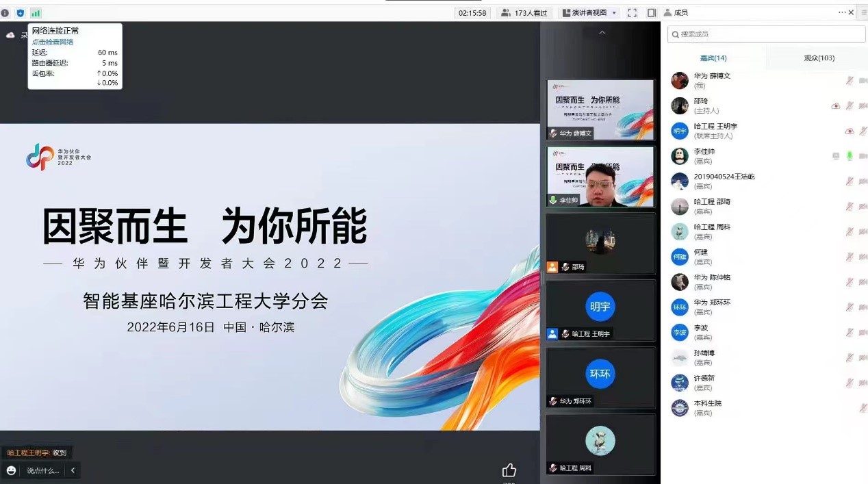This screenshot has width=868, height=484.
Task: Collapse the chat bar with the left chevron
Action: point(73,470)
